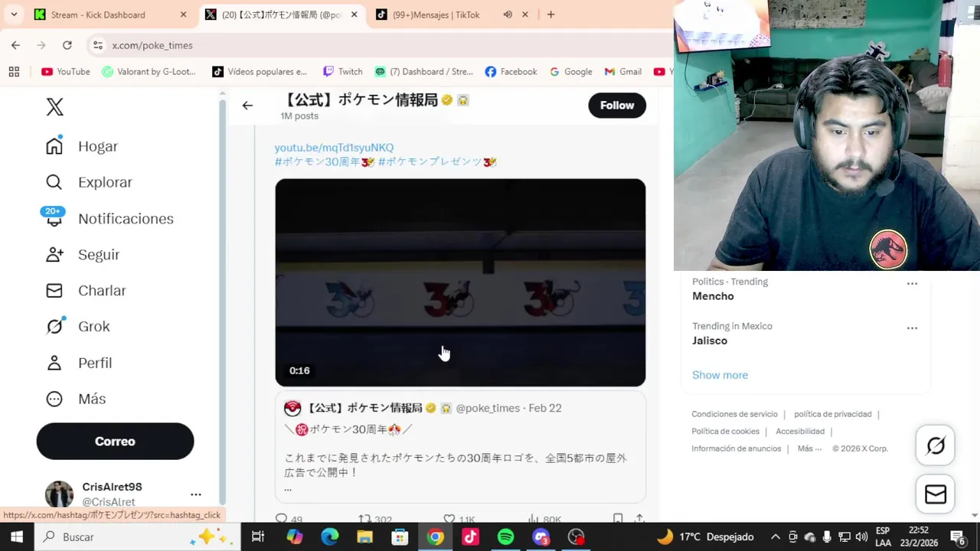The image size is (980, 551).
Task: Open Facebook bookmark
Action: click(511, 71)
